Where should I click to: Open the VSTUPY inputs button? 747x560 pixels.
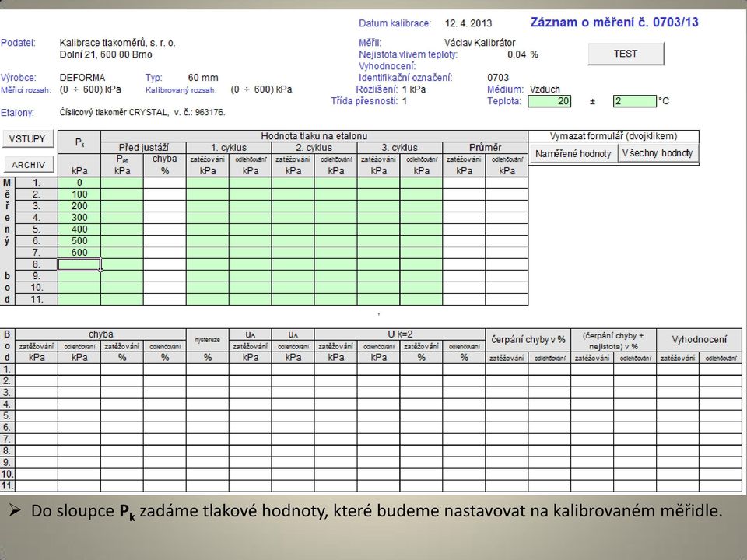(x=27, y=139)
